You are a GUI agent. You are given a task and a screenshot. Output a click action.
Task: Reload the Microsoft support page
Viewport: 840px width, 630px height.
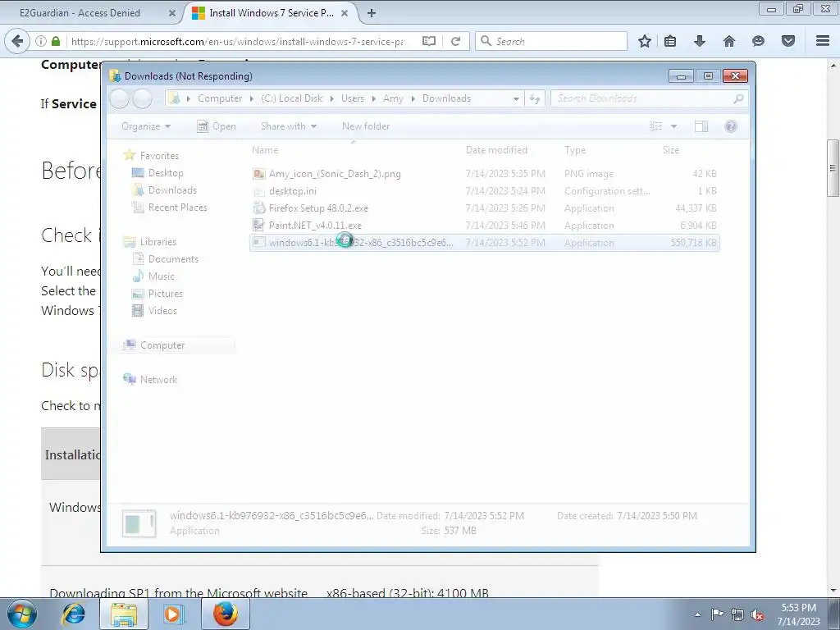pos(455,41)
